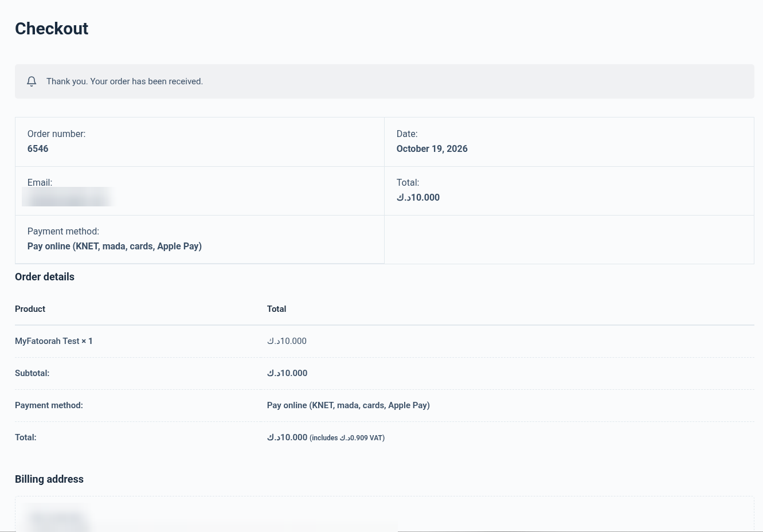This screenshot has width=763, height=532.
Task: Click the 'Billing address' heading
Action: pyautogui.click(x=49, y=479)
